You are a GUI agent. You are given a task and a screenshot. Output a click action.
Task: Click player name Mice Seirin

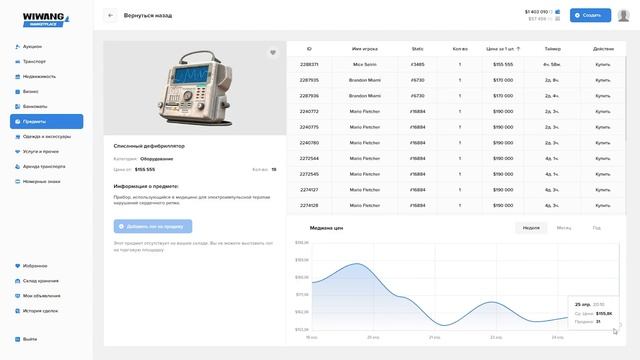pos(364,64)
